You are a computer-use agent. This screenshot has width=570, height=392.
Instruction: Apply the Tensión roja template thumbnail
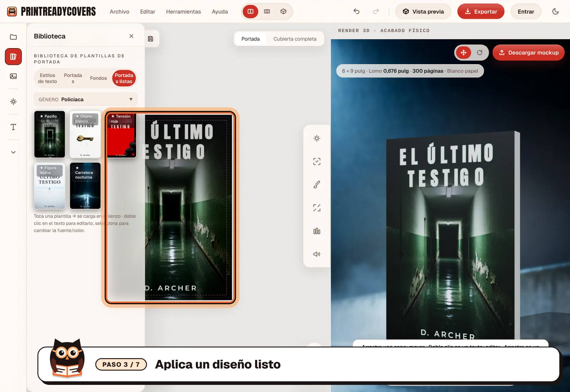click(121, 134)
